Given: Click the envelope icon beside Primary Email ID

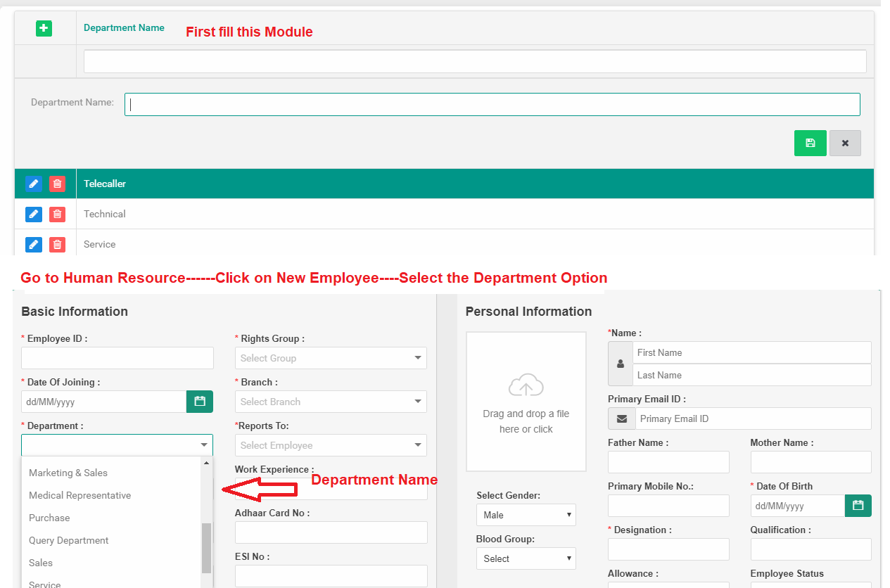Looking at the screenshot, I should pos(621,418).
